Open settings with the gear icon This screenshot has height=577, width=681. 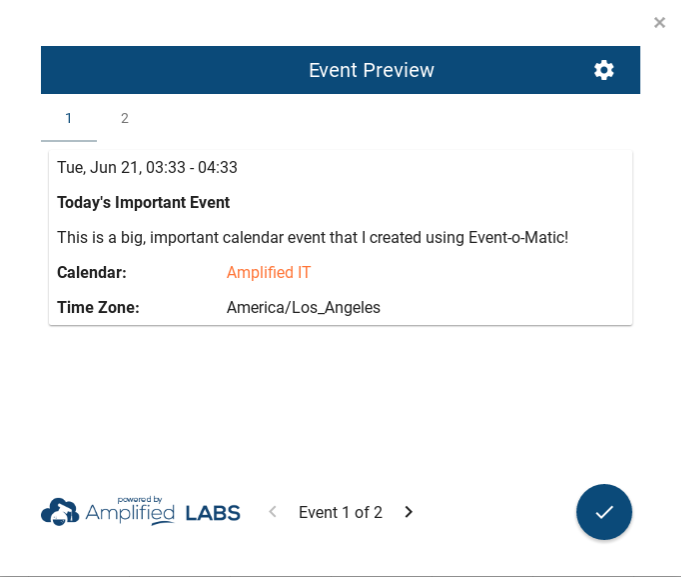coord(604,70)
